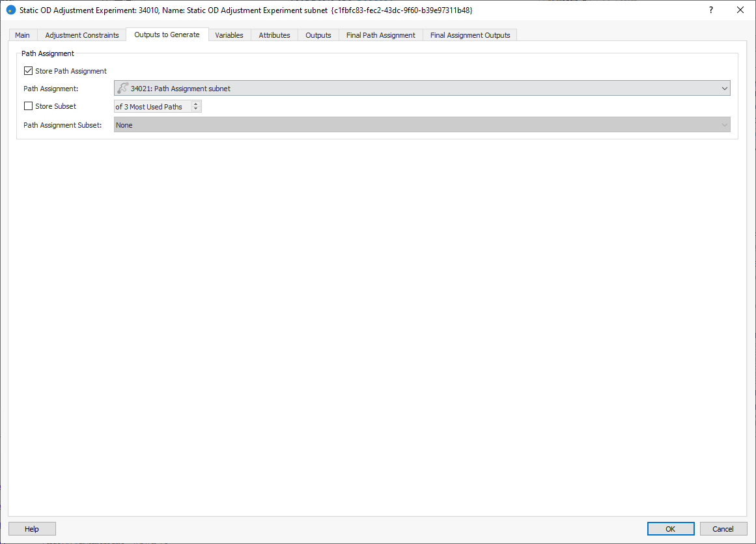Click the Aimsun application icon in title bar
This screenshot has height=544, width=756.
(10, 10)
